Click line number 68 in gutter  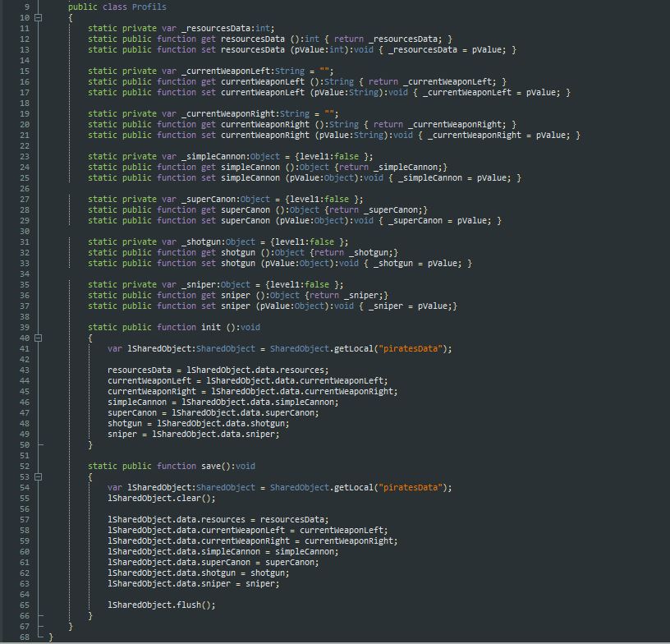pos(25,637)
